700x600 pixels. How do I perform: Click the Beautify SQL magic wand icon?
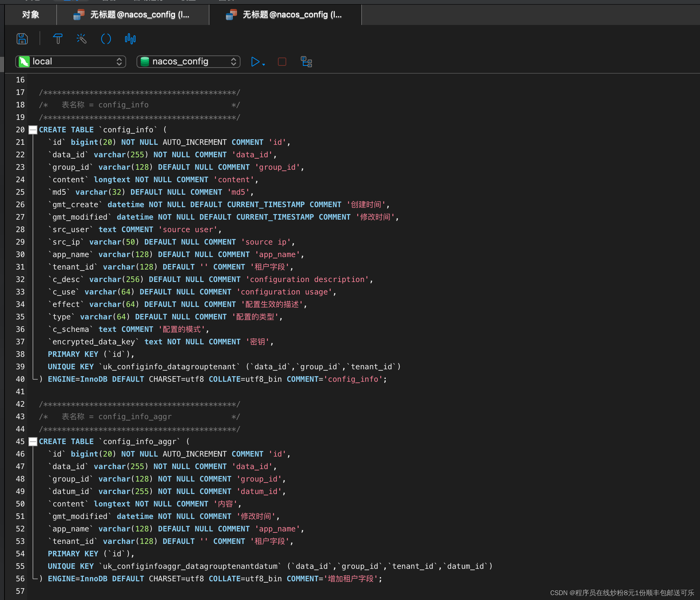(81, 39)
